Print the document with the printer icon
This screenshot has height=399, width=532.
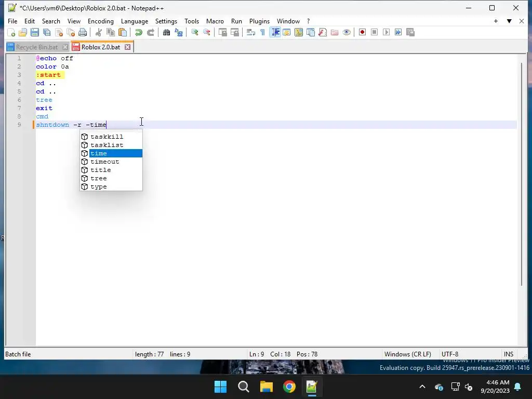click(x=83, y=32)
